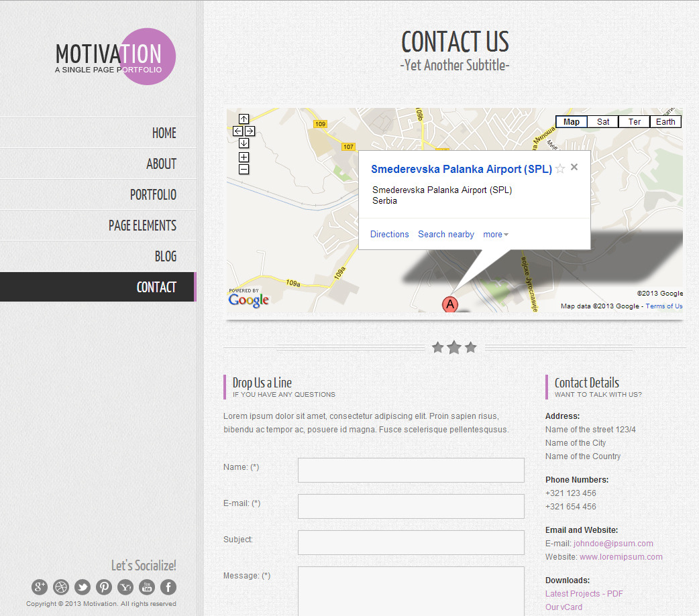The image size is (699, 616).
Task: Click the Name input field in the form
Action: coord(411,470)
